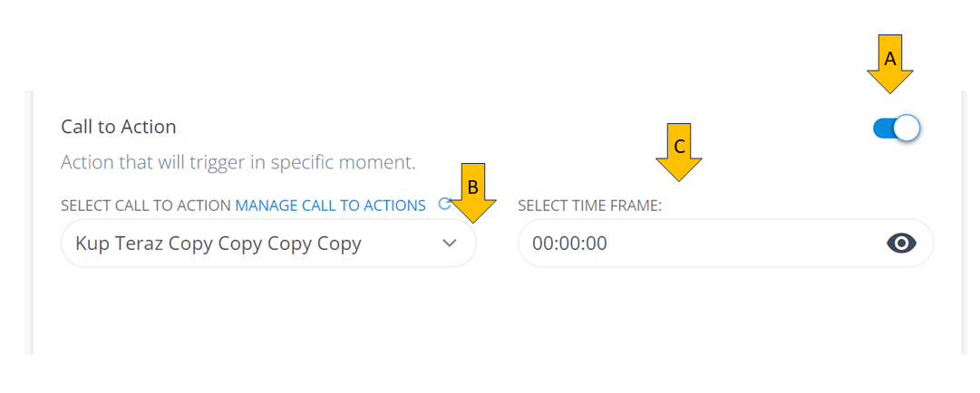Click the minutes digits in the time field
Image resolution: width=980 pixels, height=393 pixels.
tap(569, 244)
